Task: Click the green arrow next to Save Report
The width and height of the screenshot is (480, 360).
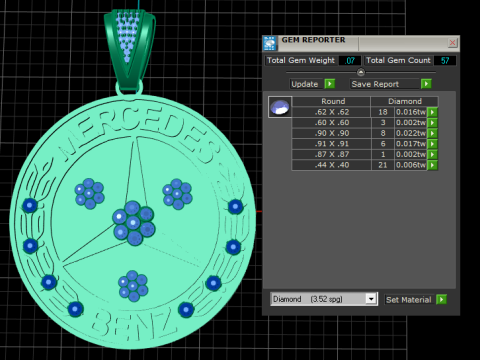Action: coord(426,84)
